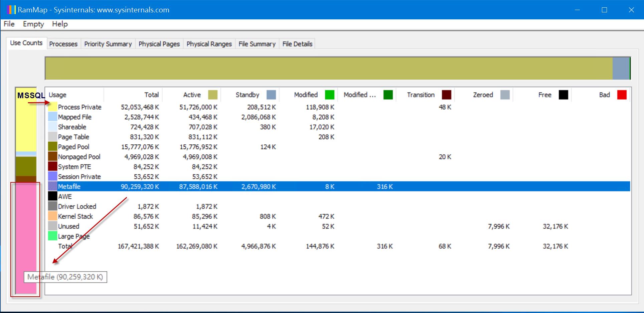The height and width of the screenshot is (313, 644).
Task: Go to the File Details tab
Action: click(297, 44)
